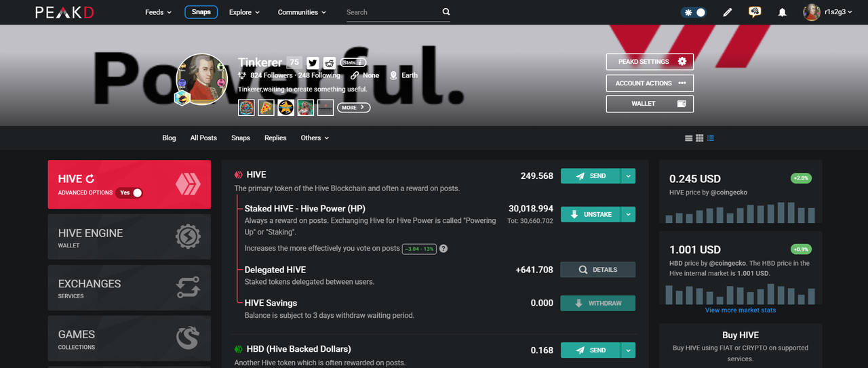Click the green HBD token logo icon
Image resolution: width=868 pixels, height=368 pixels.
point(239,350)
